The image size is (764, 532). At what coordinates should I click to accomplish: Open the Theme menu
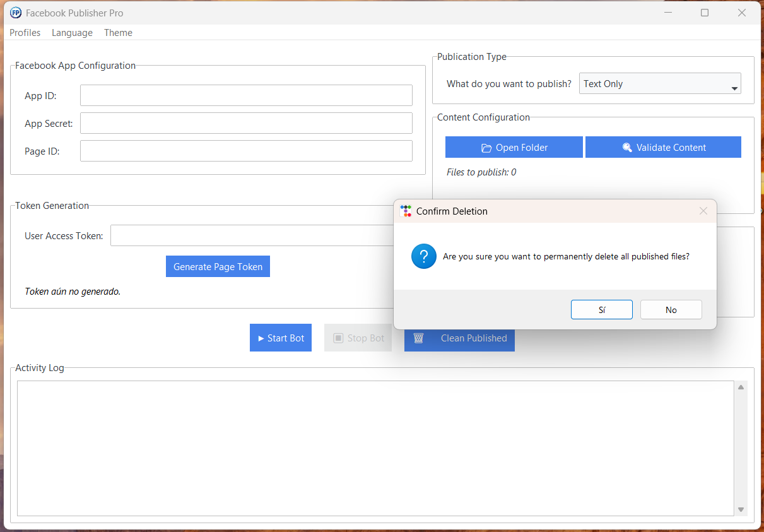(118, 33)
